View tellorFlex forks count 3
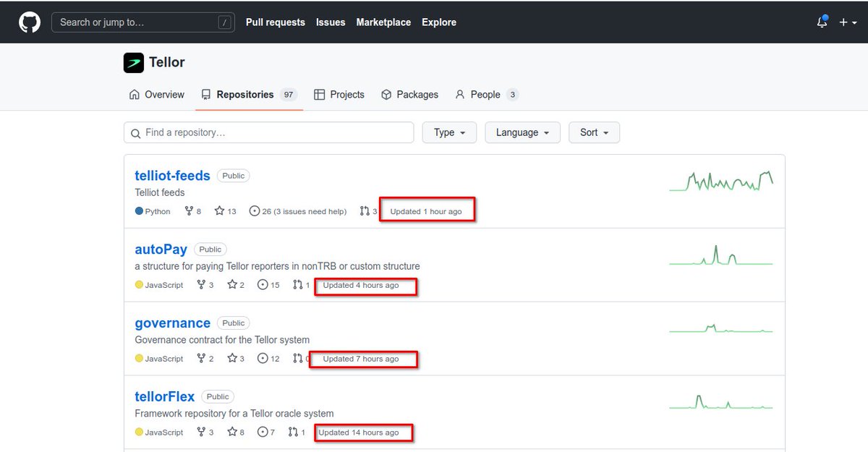The width and height of the screenshot is (868, 452). click(x=205, y=432)
